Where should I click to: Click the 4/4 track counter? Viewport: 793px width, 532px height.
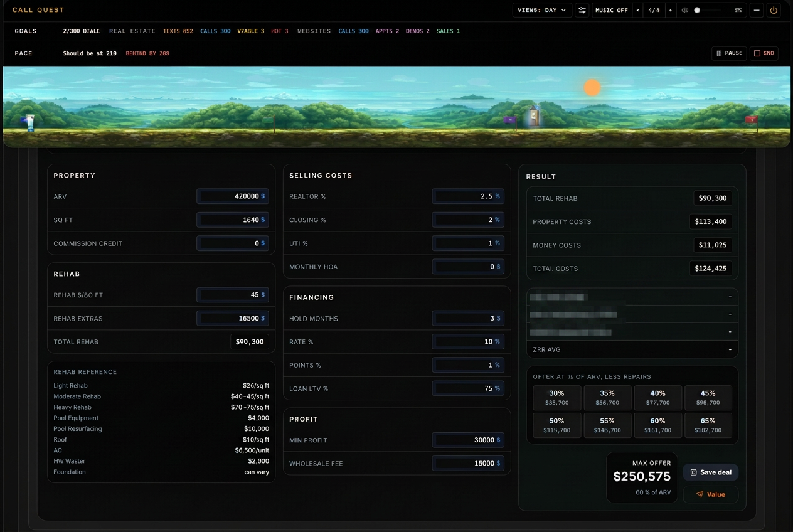click(x=654, y=10)
